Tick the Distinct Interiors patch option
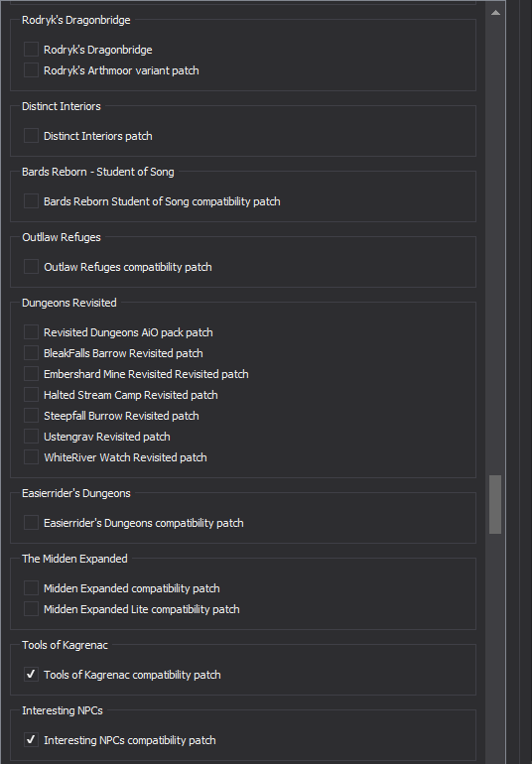This screenshot has height=764, width=532. [x=31, y=136]
